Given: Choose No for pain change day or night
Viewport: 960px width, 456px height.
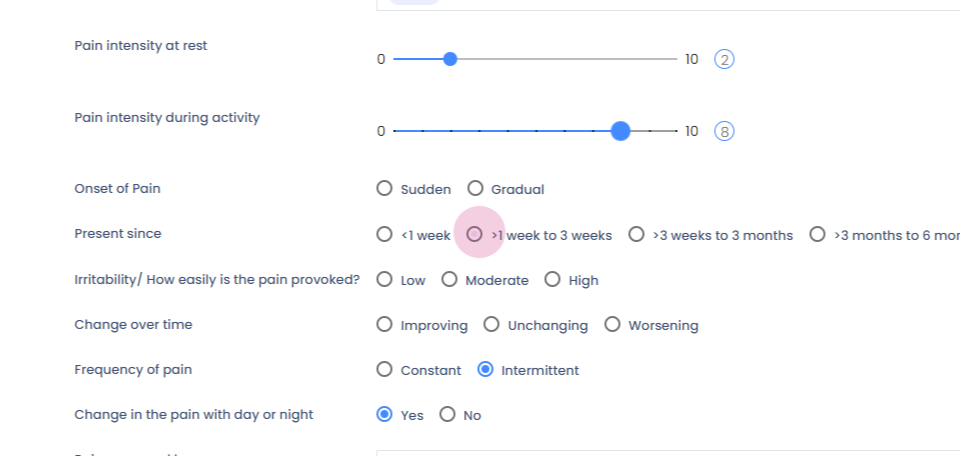Looking at the screenshot, I should [x=447, y=414].
